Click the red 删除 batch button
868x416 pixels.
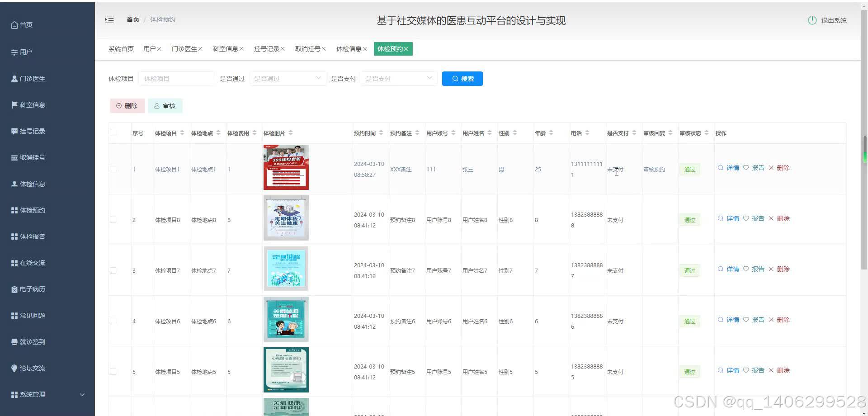pyautogui.click(x=127, y=106)
